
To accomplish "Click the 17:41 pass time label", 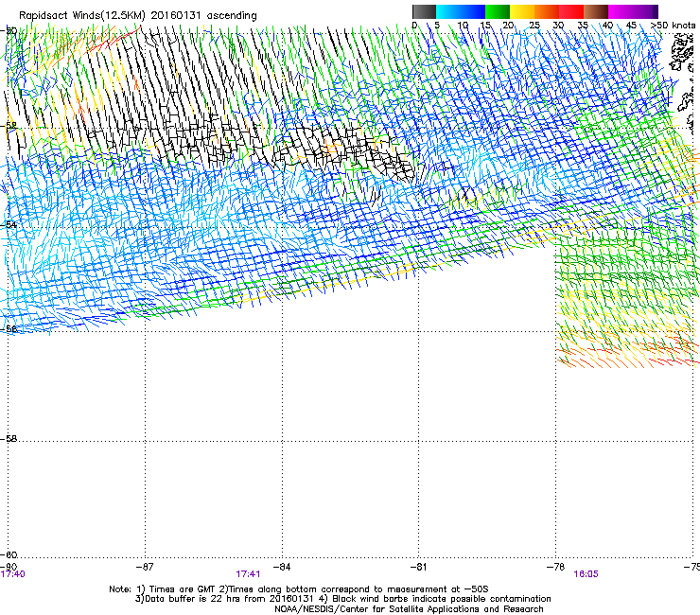I will click(x=248, y=574).
